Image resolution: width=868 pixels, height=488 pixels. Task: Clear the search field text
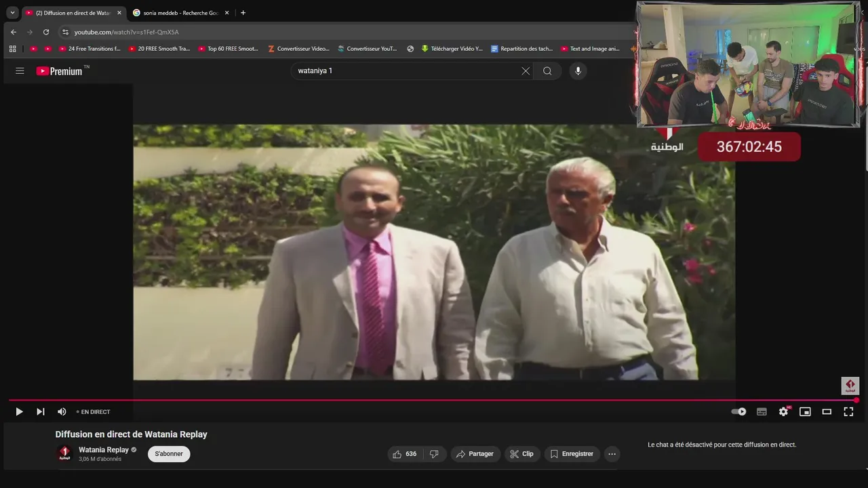point(526,70)
